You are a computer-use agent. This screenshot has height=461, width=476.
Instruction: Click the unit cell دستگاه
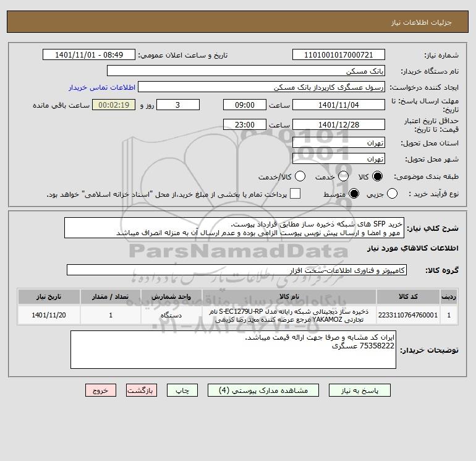click(x=171, y=315)
